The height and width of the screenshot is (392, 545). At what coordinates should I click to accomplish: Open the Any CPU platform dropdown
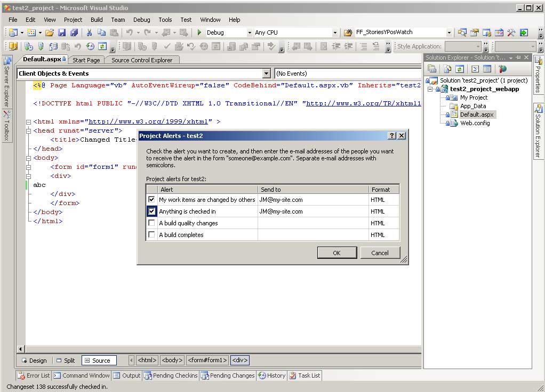(335, 32)
